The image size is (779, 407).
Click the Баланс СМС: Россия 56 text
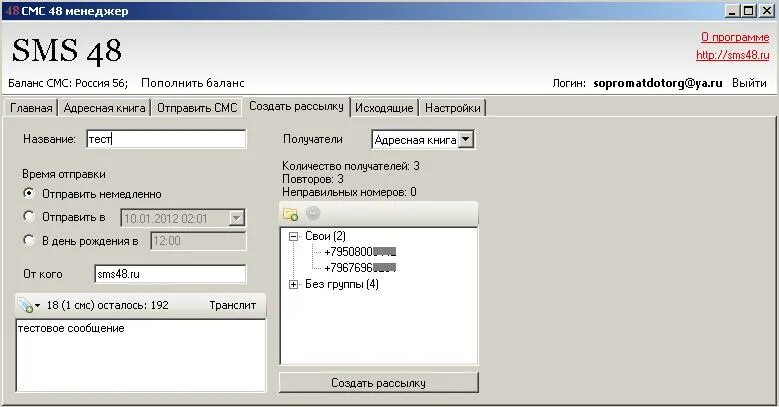[68, 83]
